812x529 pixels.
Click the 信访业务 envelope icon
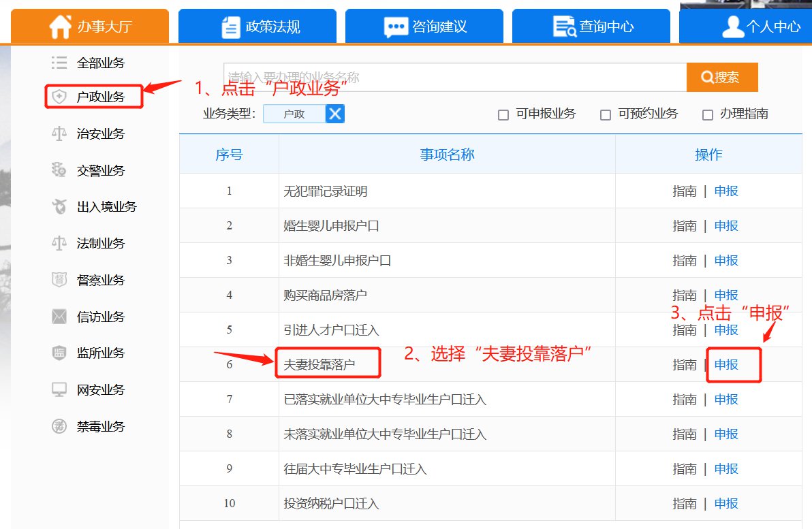pyautogui.click(x=59, y=317)
